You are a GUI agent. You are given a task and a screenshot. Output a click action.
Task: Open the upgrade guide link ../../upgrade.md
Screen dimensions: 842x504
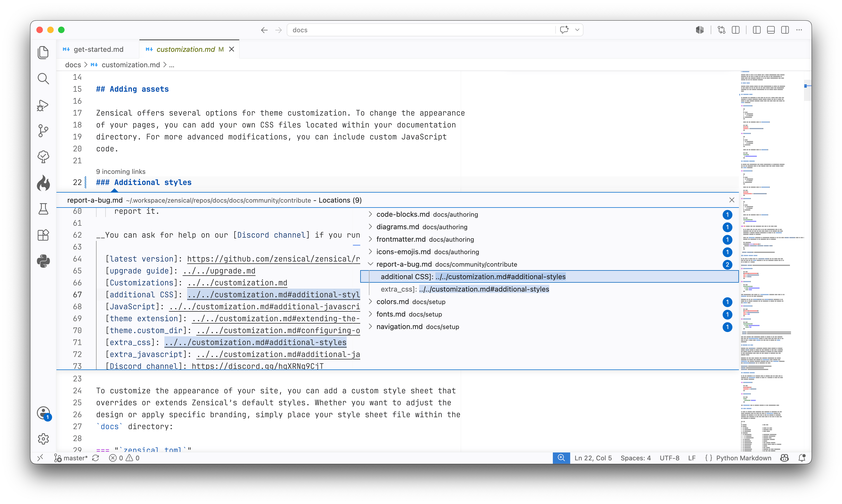[x=219, y=271]
